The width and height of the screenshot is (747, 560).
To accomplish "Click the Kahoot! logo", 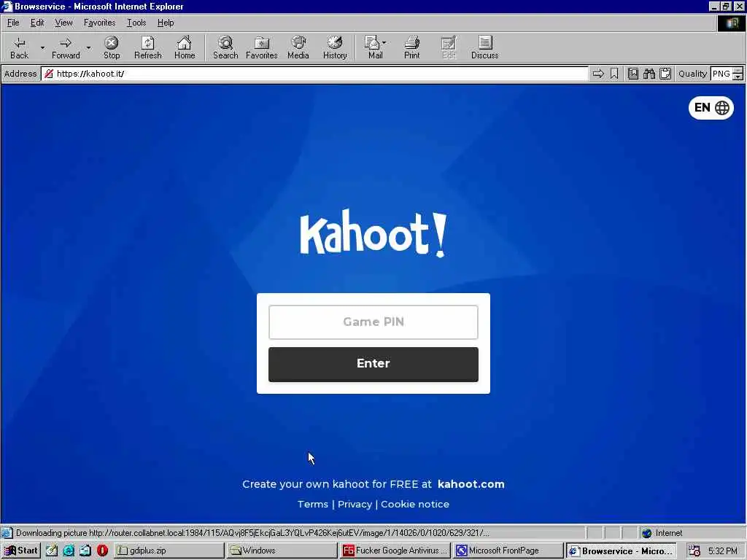I will point(373,233).
